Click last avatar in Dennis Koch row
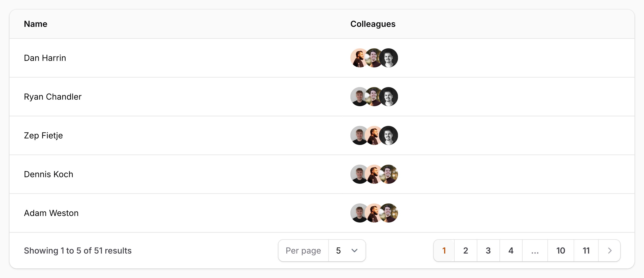This screenshot has height=278, width=644. [389, 174]
